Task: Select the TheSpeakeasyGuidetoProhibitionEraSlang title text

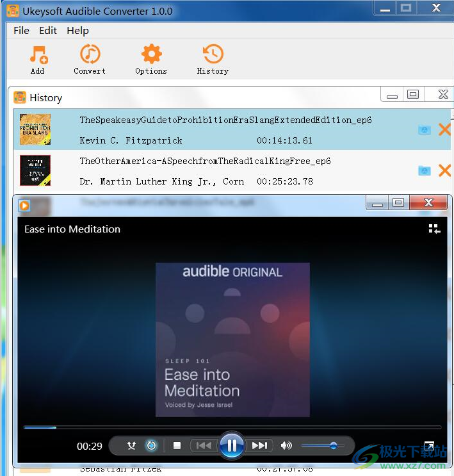Action: click(226, 120)
